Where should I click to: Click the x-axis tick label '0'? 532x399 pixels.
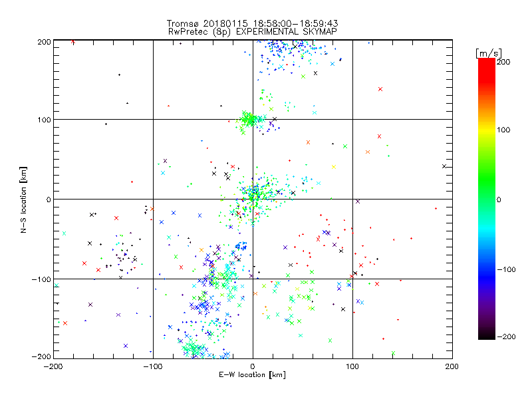[253, 366]
